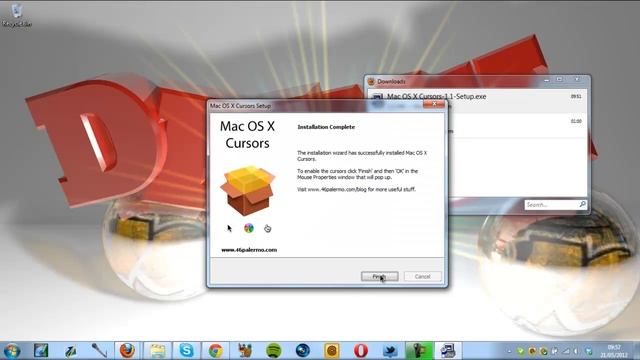The height and width of the screenshot is (360, 640).
Task: Click the magnifier icon in Downloads search
Action: (582, 204)
